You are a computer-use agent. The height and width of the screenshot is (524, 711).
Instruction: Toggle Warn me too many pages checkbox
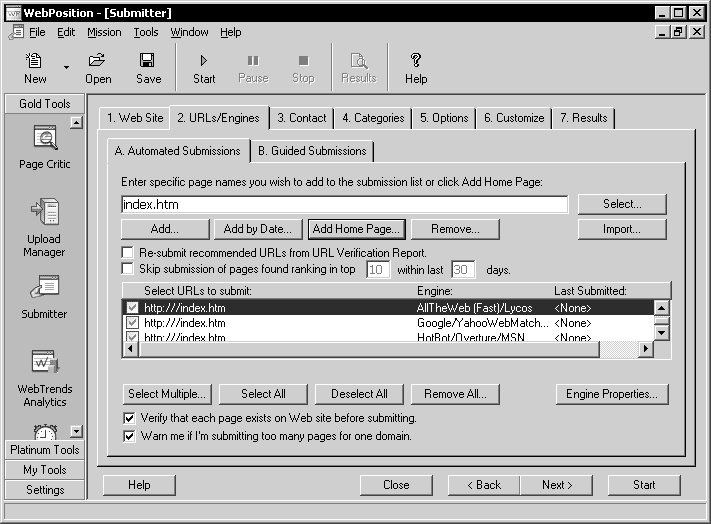(x=129, y=436)
